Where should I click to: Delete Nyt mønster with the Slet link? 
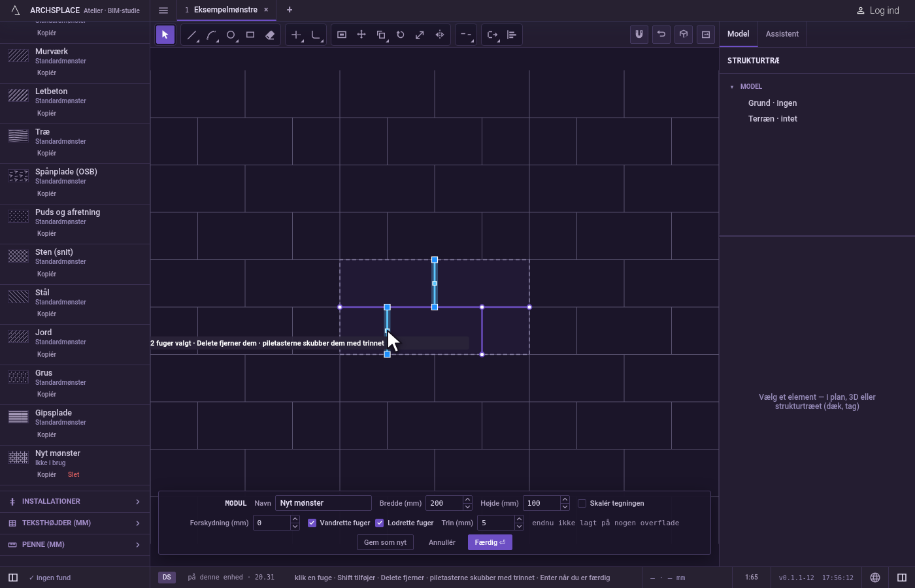[73, 474]
